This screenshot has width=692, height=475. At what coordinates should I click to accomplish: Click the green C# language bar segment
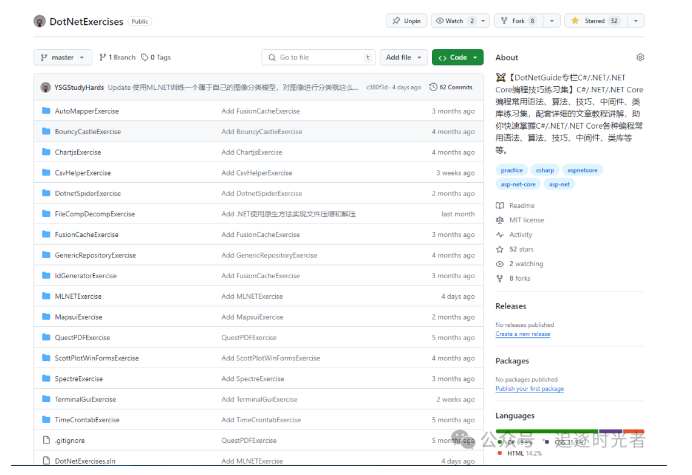click(x=547, y=431)
